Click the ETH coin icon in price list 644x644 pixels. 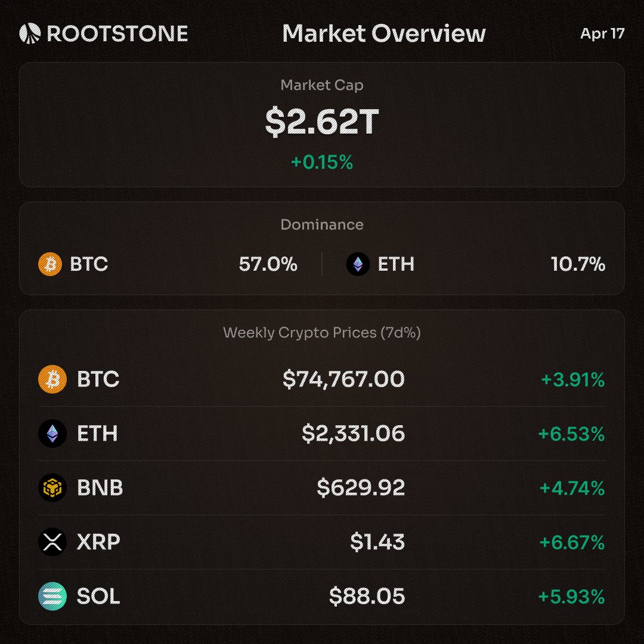pyautogui.click(x=52, y=434)
